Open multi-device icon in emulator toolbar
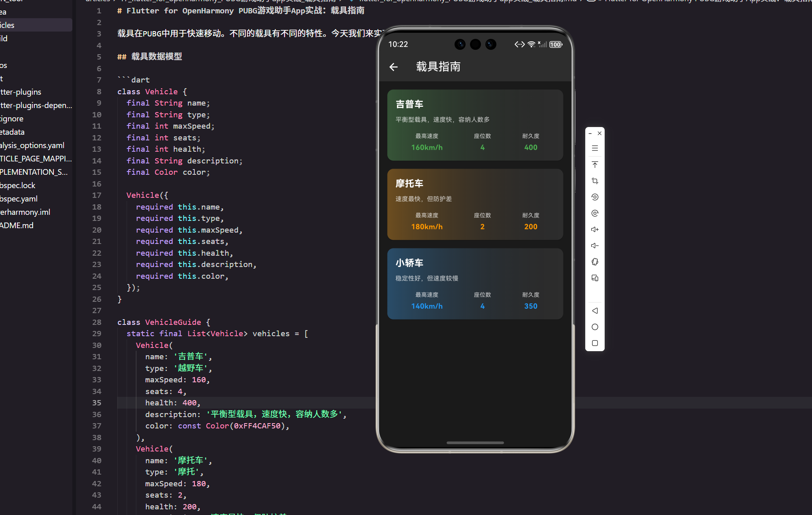The height and width of the screenshot is (515, 812). 595,278
